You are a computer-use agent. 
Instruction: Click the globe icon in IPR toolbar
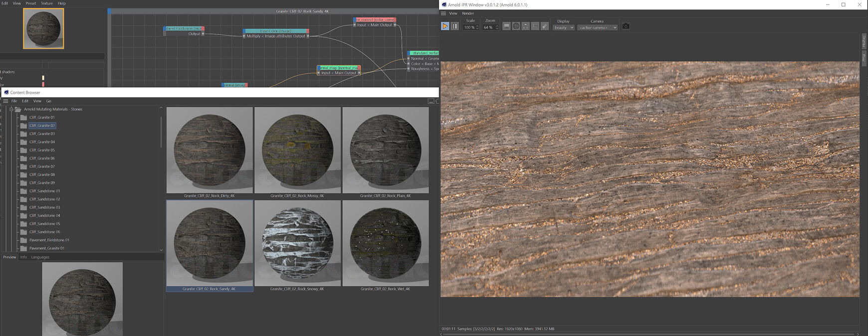516,26
